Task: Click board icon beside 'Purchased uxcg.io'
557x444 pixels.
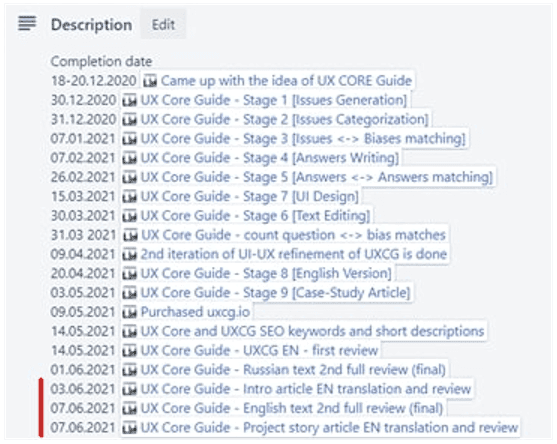Action: pyautogui.click(x=129, y=312)
